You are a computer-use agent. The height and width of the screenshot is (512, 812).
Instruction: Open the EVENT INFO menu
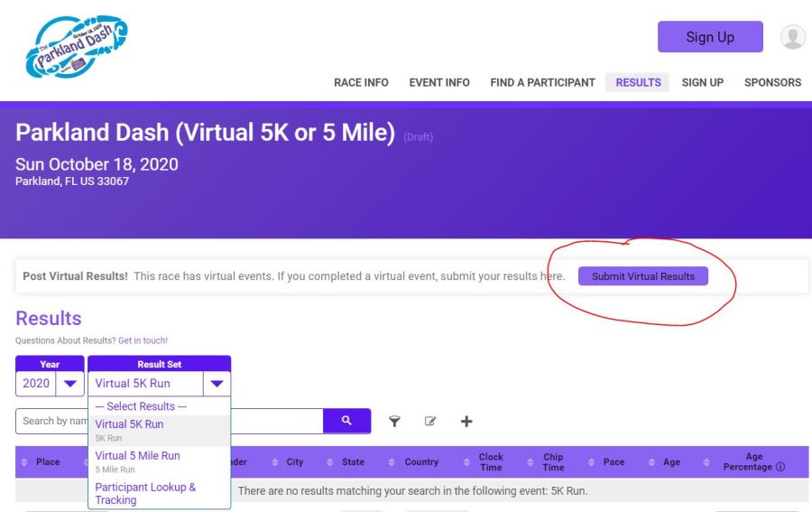pos(439,82)
